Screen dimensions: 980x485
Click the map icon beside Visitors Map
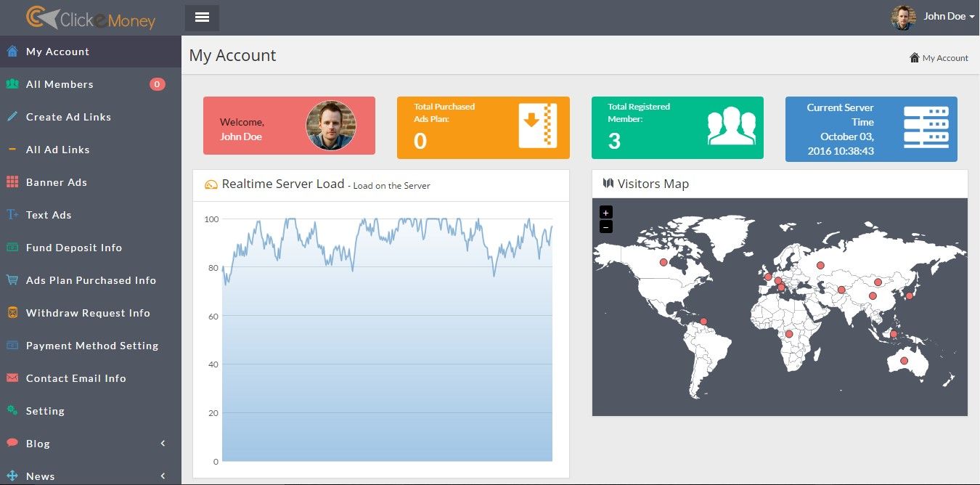[x=608, y=184]
